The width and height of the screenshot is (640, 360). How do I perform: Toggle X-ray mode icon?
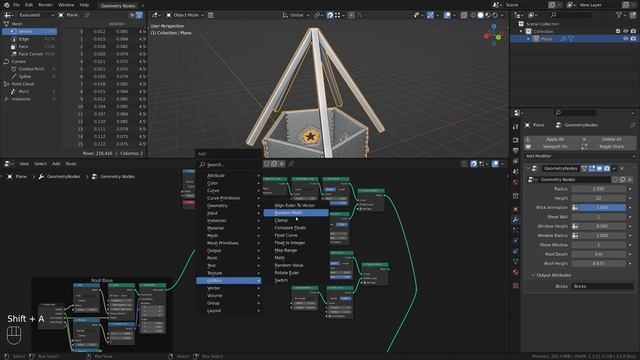(464, 15)
